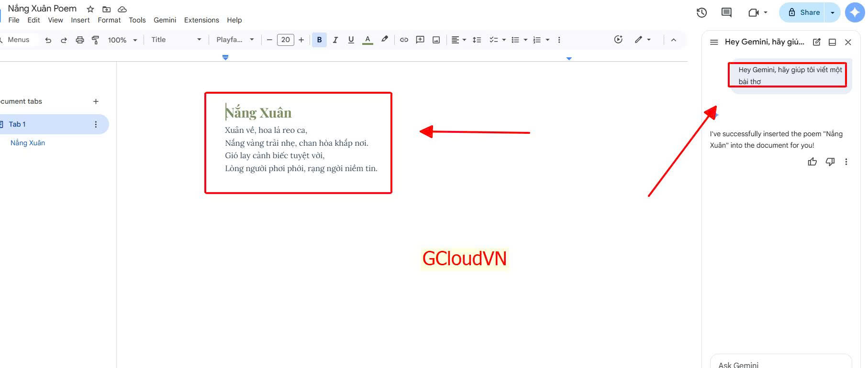Toggle underline formatting
The width and height of the screenshot is (868, 368).
pyautogui.click(x=351, y=40)
